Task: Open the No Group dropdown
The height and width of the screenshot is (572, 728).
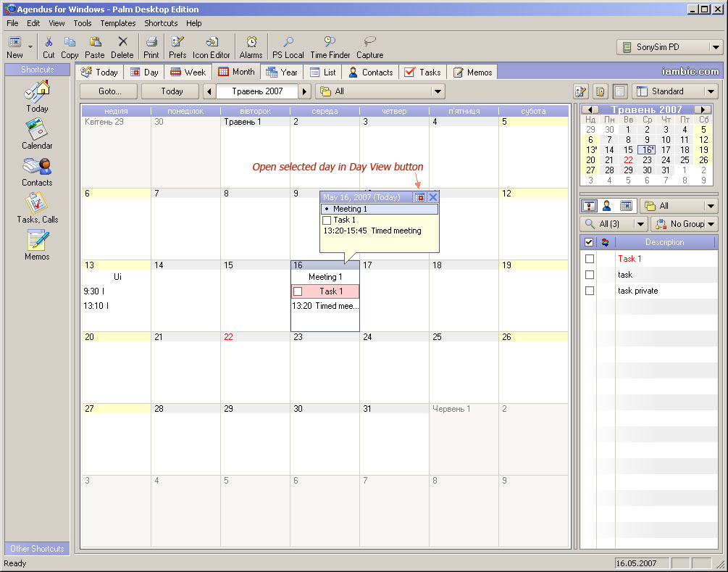Action: [711, 224]
